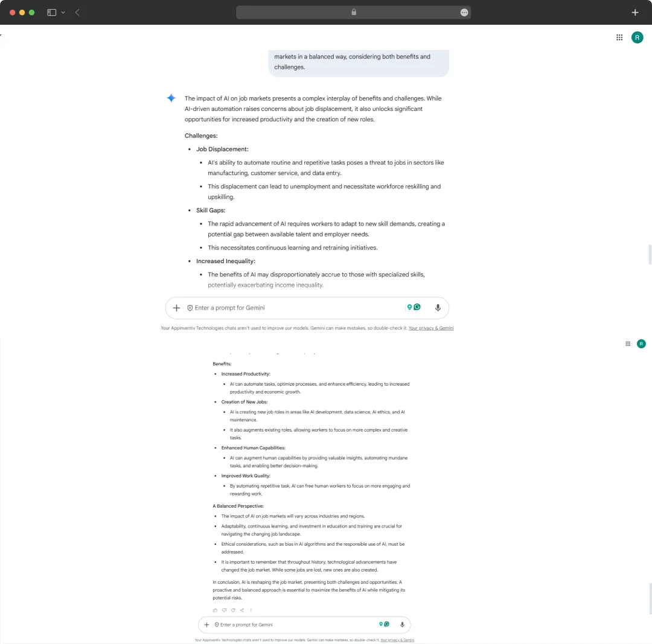Open the sidebar options chevron dropdown

[x=63, y=13]
